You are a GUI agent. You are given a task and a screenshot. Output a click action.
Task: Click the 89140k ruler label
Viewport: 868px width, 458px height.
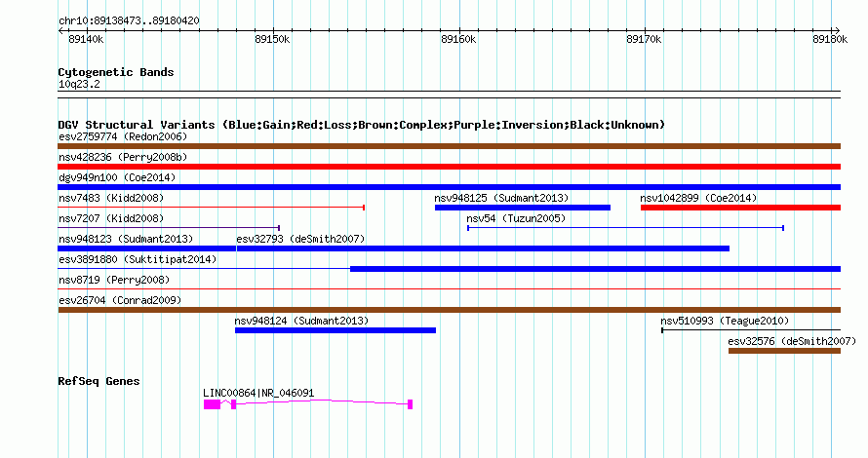pos(86,39)
